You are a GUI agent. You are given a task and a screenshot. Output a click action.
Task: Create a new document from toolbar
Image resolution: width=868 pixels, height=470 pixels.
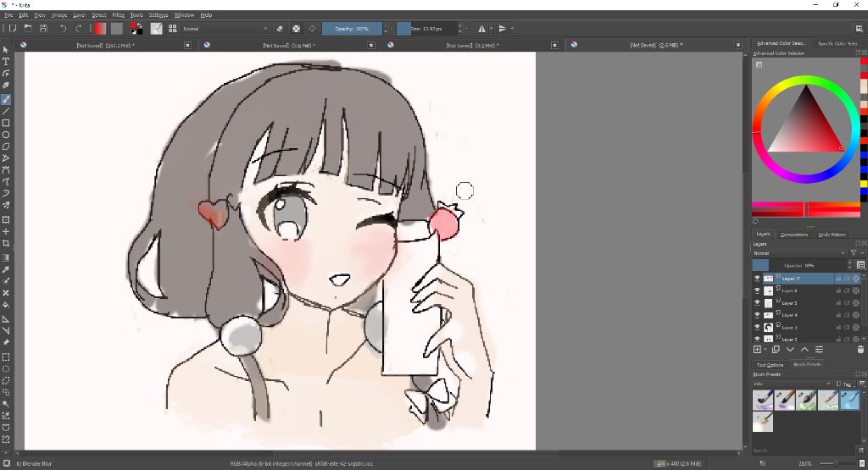pos(13,28)
